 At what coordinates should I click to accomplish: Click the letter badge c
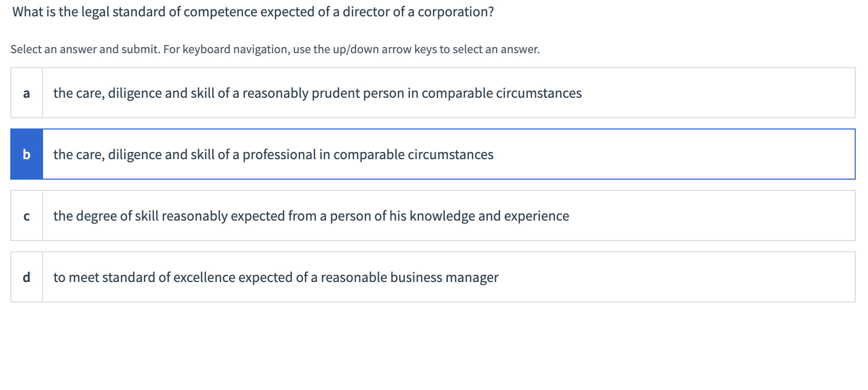point(27,215)
